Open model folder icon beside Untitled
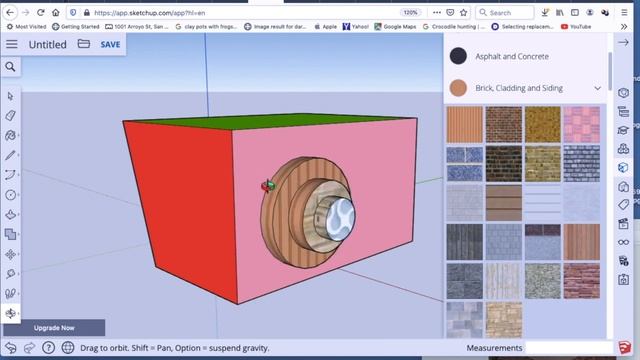640x360 pixels. (84, 44)
